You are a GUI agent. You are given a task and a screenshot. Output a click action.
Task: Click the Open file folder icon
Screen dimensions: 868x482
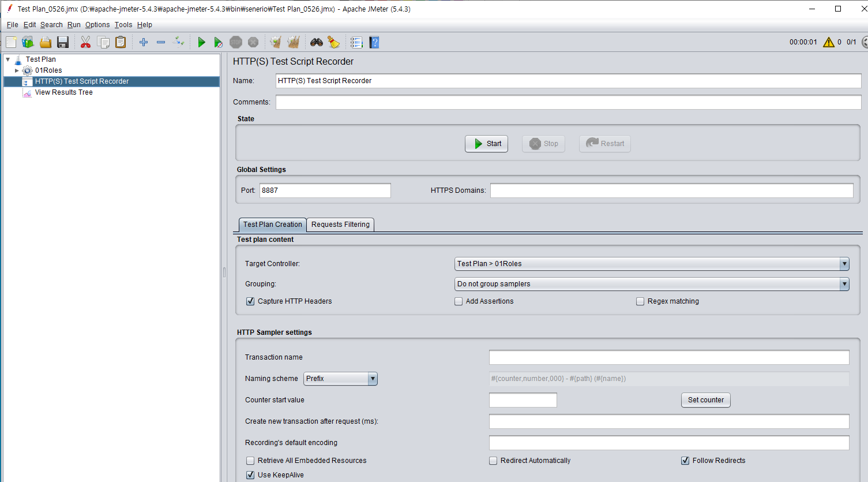coord(46,42)
